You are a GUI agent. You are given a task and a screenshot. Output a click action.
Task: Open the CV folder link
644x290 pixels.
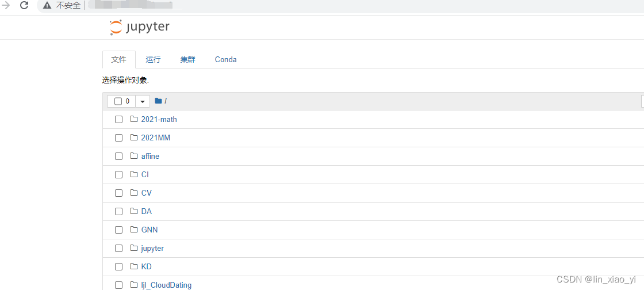[147, 193]
